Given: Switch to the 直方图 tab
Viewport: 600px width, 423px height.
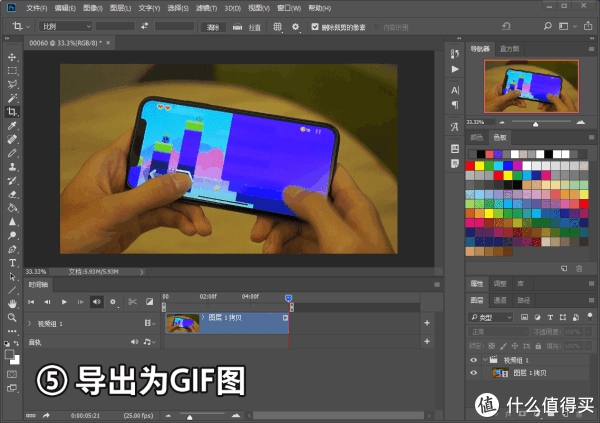Looking at the screenshot, I should [x=509, y=49].
